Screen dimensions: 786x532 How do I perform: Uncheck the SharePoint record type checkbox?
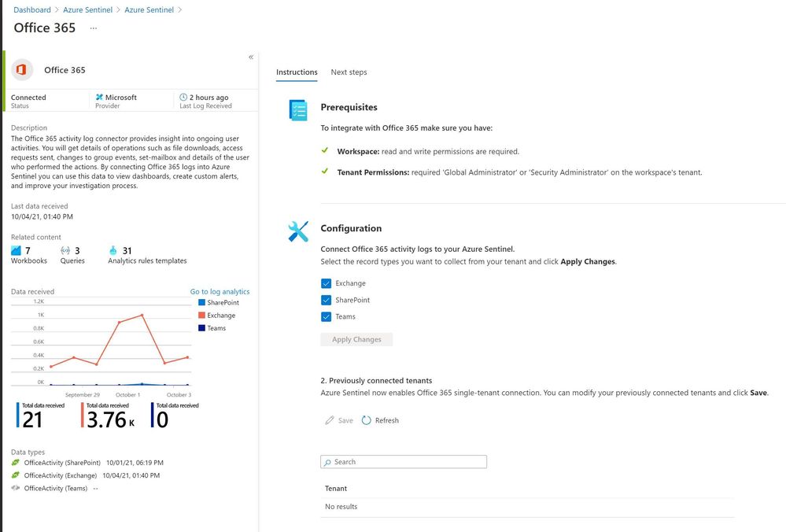point(327,300)
